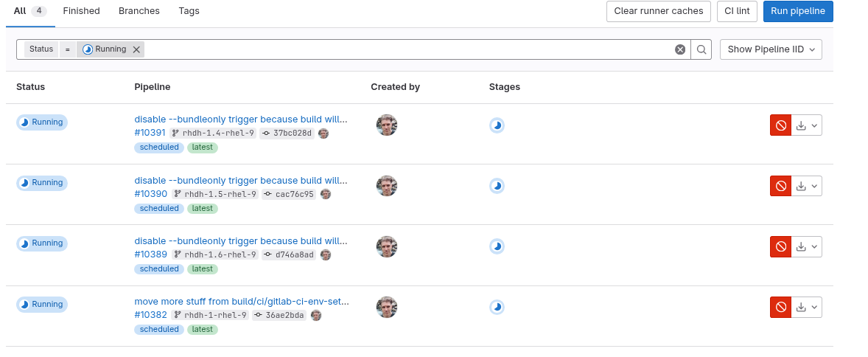Open Show Pipeline IID dropdown
The width and height of the screenshot is (868, 357).
click(771, 49)
